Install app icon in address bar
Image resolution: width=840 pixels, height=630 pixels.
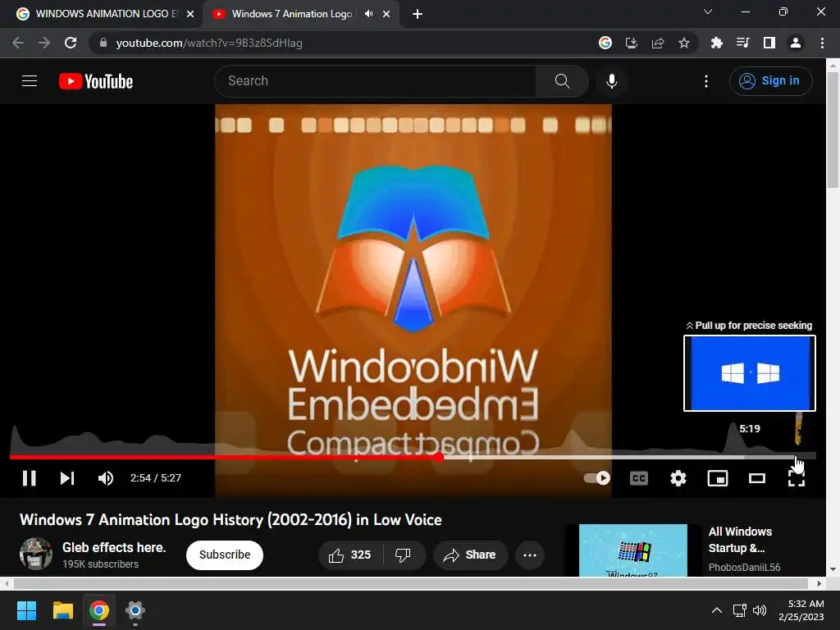631,43
